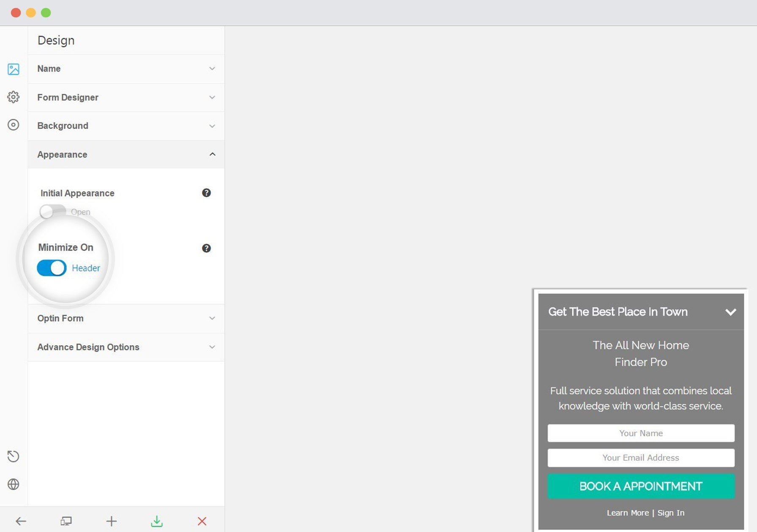Screen dimensions: 757x532
Task: Open the history clock icon in sidebar
Action: pos(14,456)
